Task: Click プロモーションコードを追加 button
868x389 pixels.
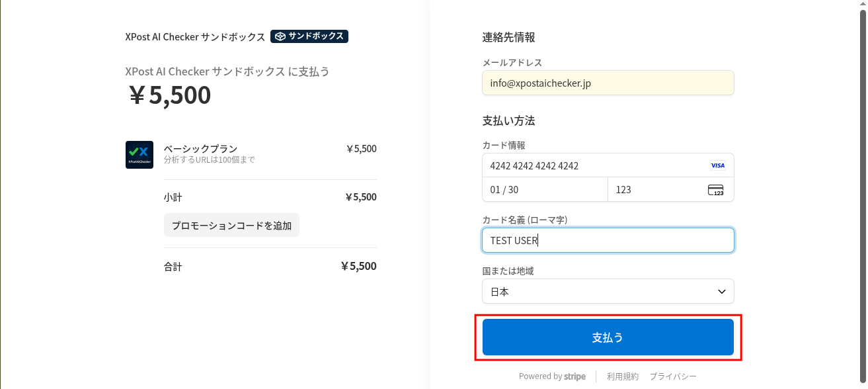Action: (x=231, y=225)
